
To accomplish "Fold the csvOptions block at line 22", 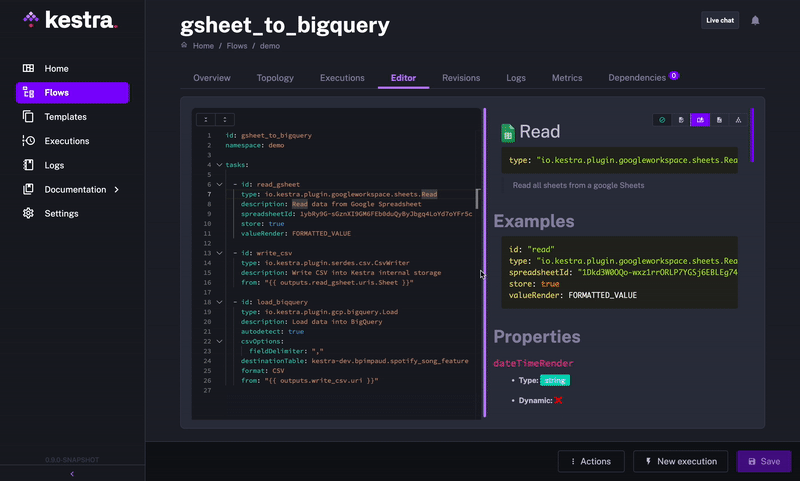I will click(x=219, y=341).
